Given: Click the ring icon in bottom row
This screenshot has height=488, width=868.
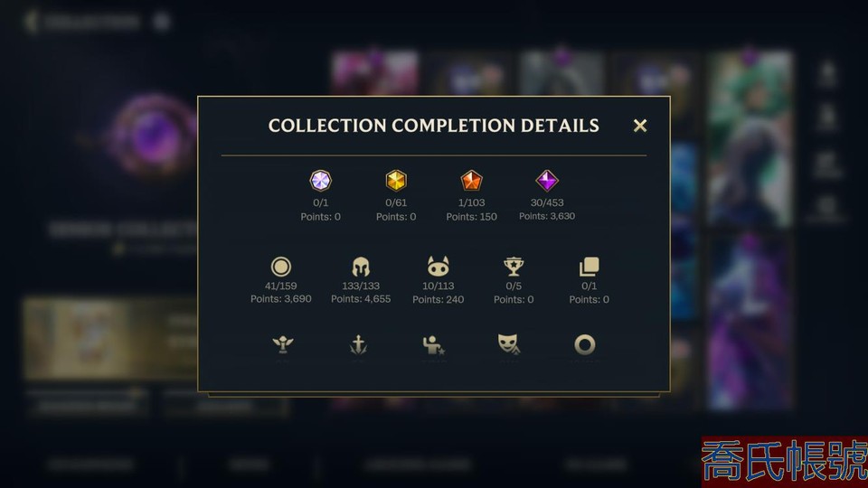Looking at the screenshot, I should [585, 344].
